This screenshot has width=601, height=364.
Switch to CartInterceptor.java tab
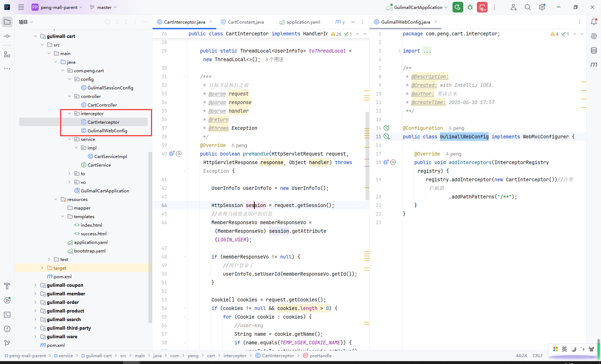tap(185, 22)
